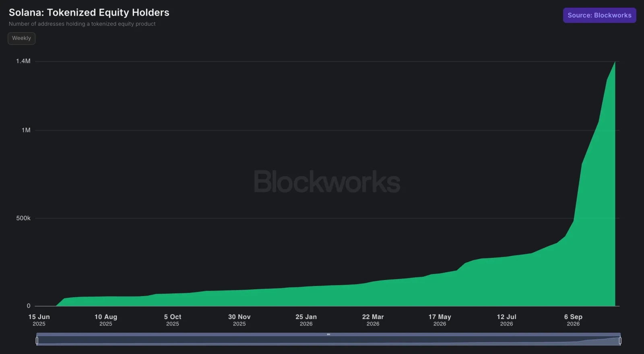
Task: Click the 17 May 2026 axis label
Action: 440,320
